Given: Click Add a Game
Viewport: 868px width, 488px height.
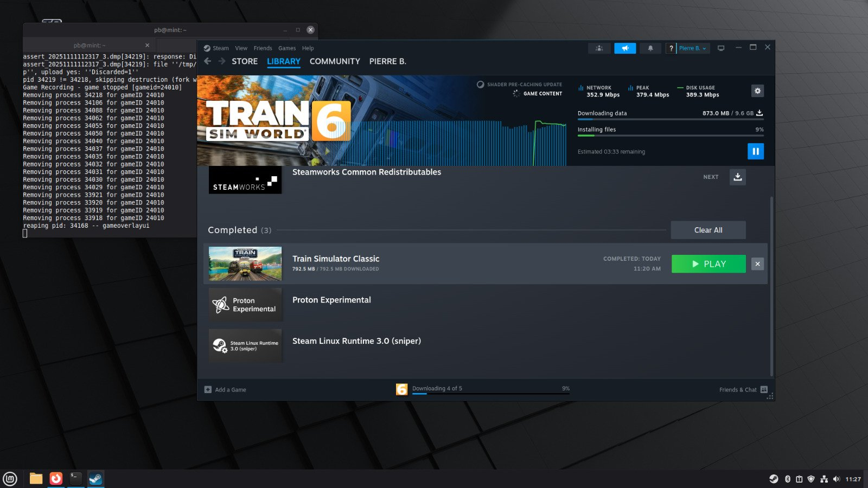Looking at the screenshot, I should point(225,389).
